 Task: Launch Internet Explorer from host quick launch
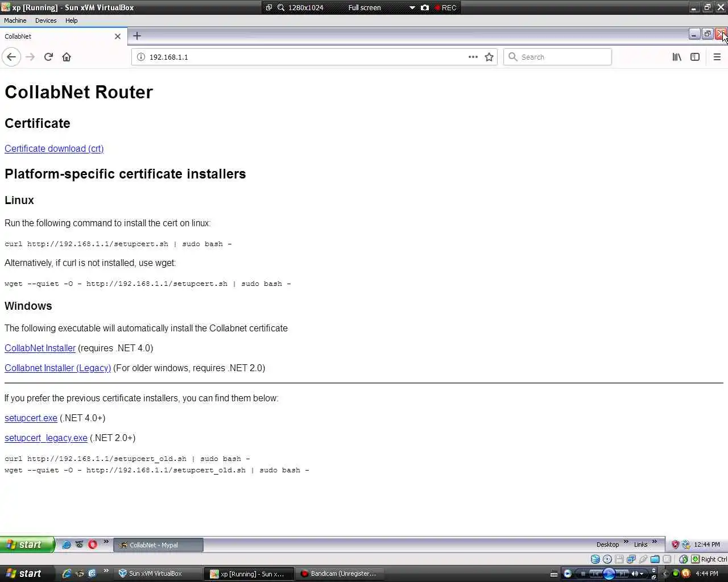tap(67, 573)
